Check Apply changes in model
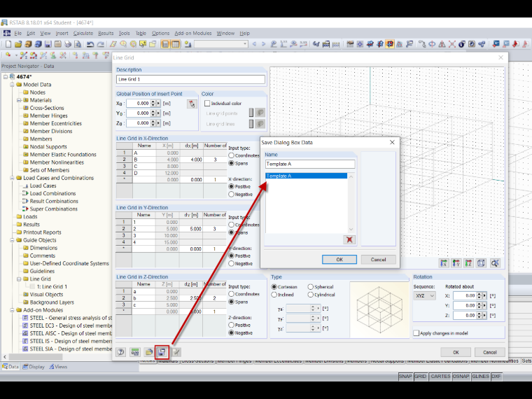The width and height of the screenshot is (532, 399). pyautogui.click(x=416, y=333)
